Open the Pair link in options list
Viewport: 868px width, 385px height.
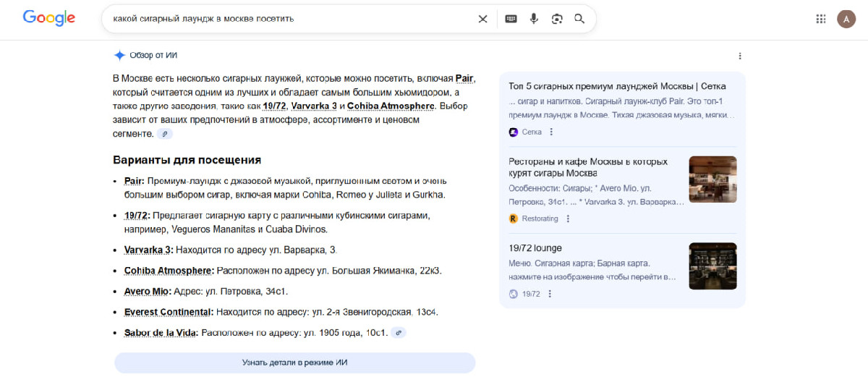tap(134, 181)
